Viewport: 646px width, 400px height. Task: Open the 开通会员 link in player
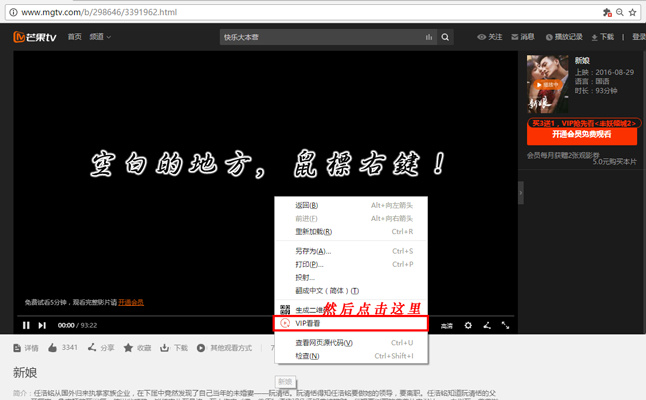click(131, 302)
